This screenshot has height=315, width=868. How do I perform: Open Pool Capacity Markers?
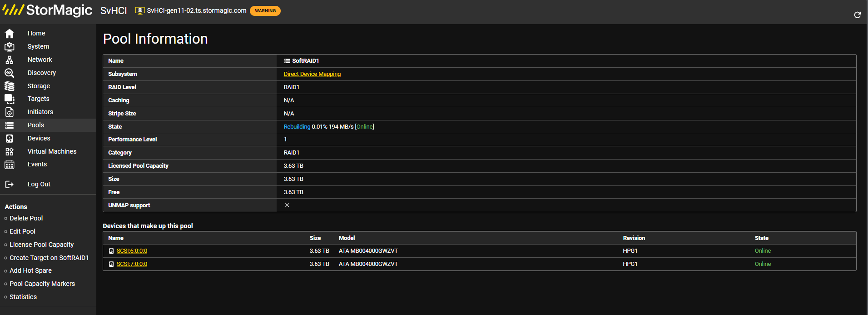[x=42, y=284]
